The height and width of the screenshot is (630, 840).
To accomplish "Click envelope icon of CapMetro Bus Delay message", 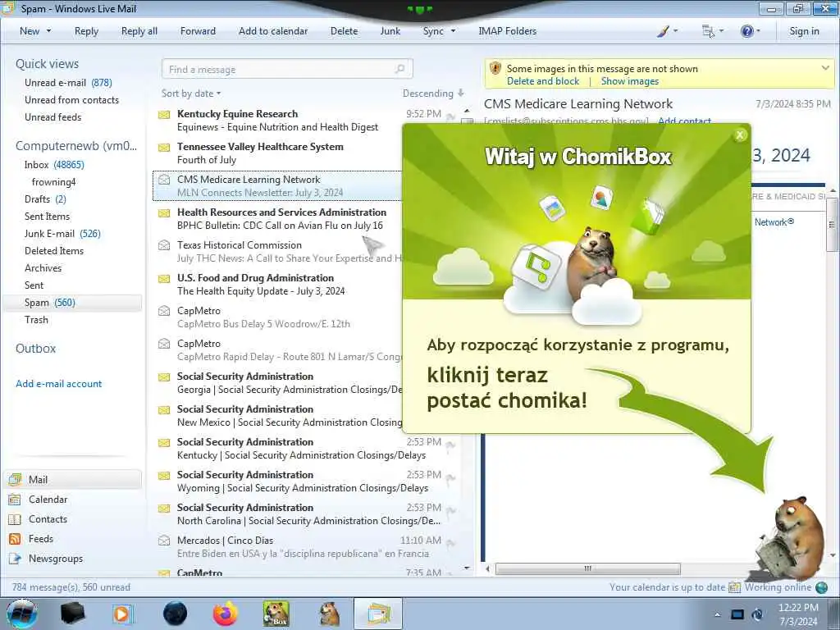I will point(164,311).
